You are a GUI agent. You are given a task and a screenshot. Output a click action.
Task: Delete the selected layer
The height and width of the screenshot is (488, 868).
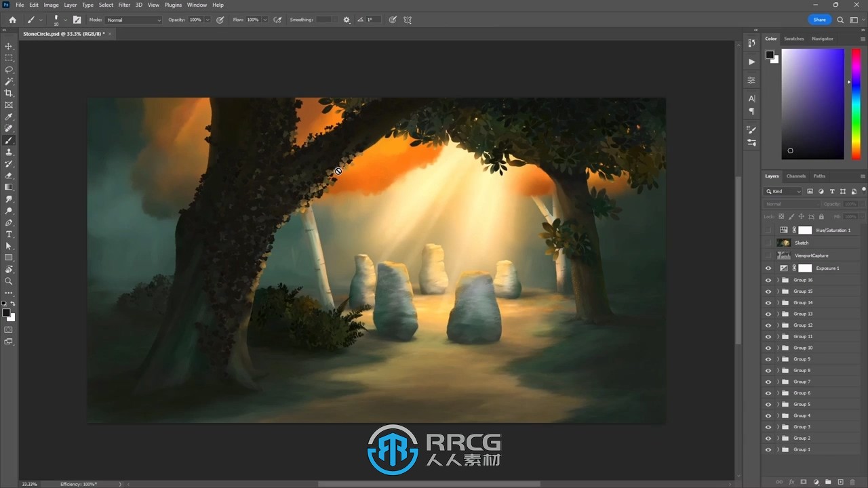tap(852, 482)
